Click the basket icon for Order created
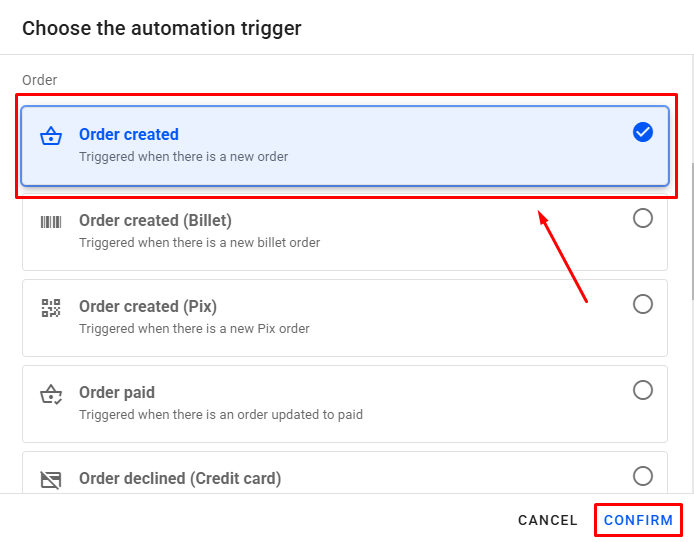This screenshot has width=694, height=542. 51,137
